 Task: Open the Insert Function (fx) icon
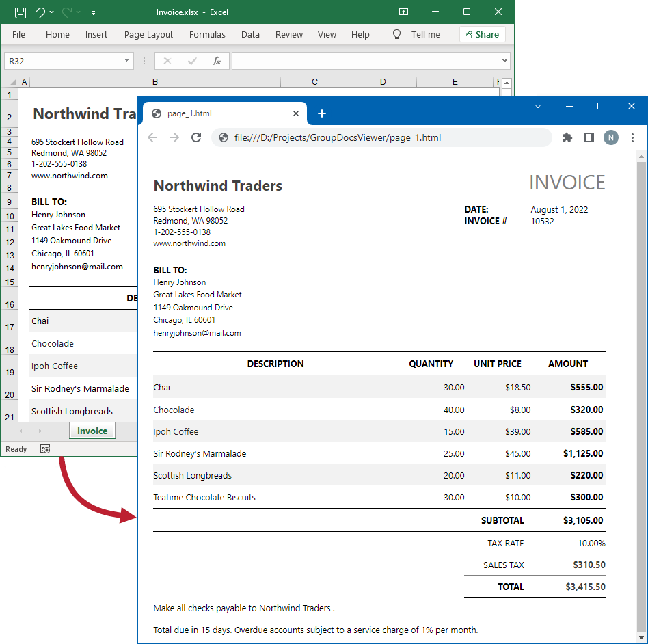tap(217, 60)
